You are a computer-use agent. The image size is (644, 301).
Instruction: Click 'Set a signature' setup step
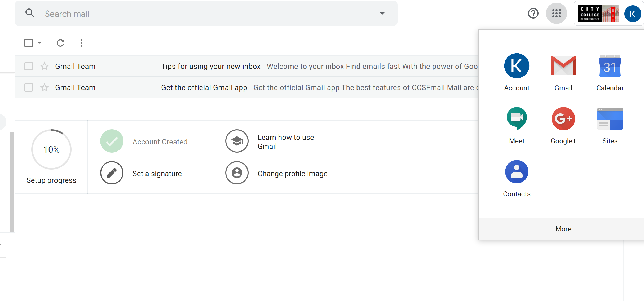coord(157,174)
